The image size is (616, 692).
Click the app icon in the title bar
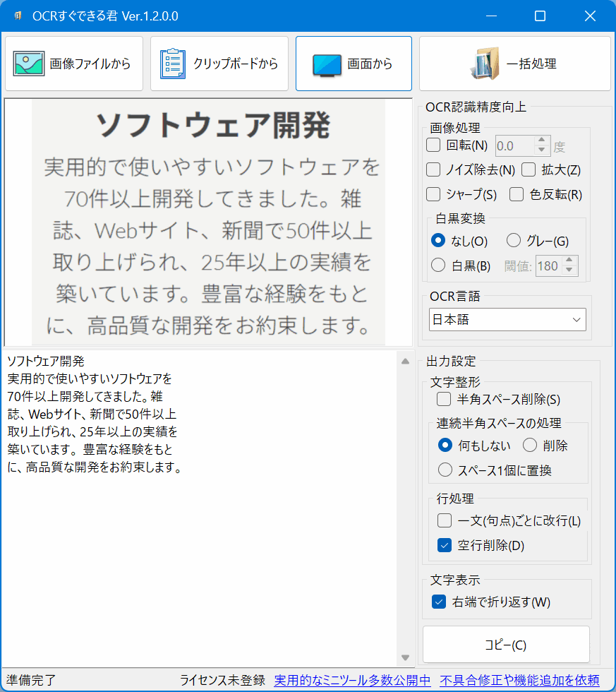click(18, 16)
